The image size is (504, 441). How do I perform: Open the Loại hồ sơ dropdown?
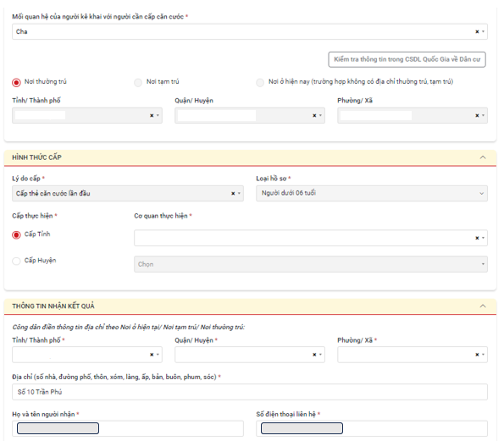372,193
